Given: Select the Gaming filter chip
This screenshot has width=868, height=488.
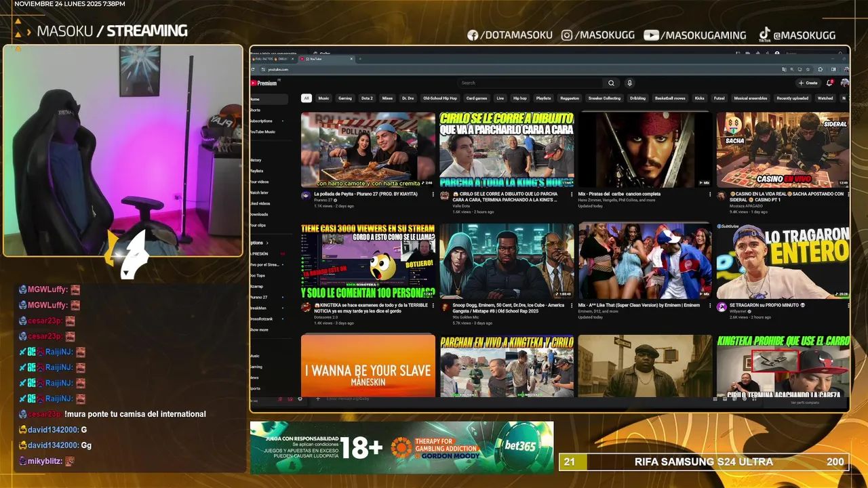Looking at the screenshot, I should pyautogui.click(x=345, y=98).
